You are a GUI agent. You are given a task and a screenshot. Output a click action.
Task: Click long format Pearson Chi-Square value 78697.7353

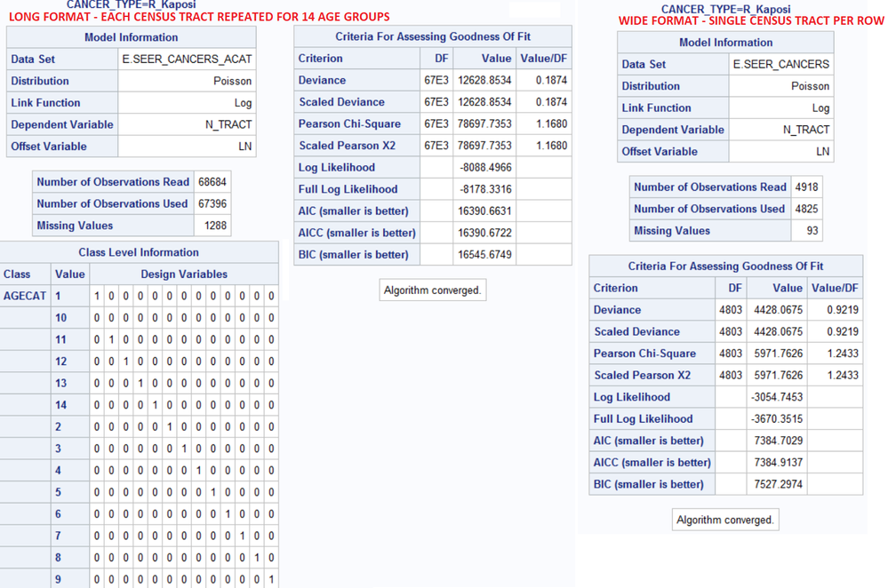pos(484,124)
